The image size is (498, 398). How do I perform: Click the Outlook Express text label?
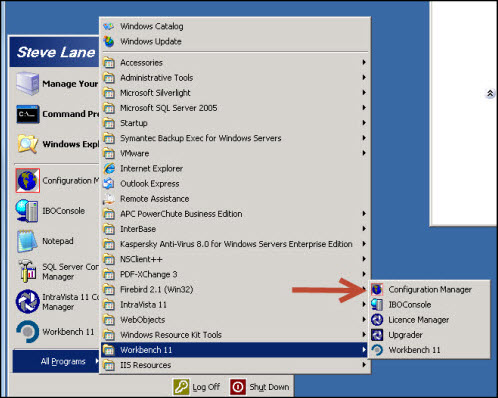tap(150, 183)
